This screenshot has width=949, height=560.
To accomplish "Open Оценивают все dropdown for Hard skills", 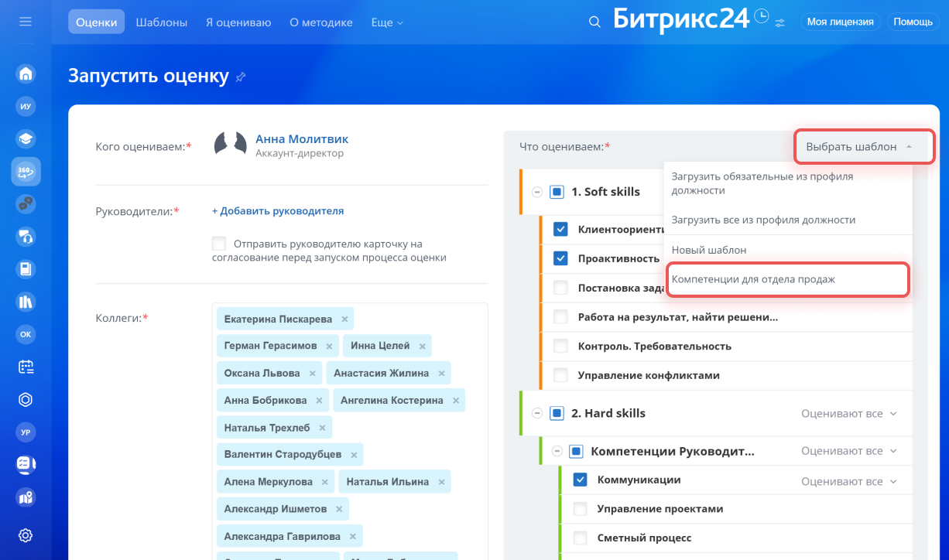I will [x=849, y=414].
